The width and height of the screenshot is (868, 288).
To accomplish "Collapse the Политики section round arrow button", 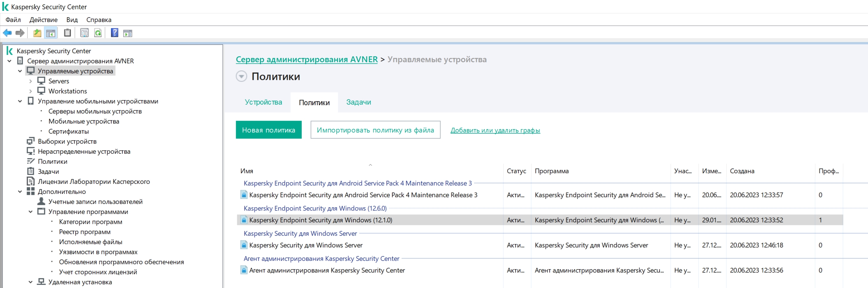I will (241, 76).
